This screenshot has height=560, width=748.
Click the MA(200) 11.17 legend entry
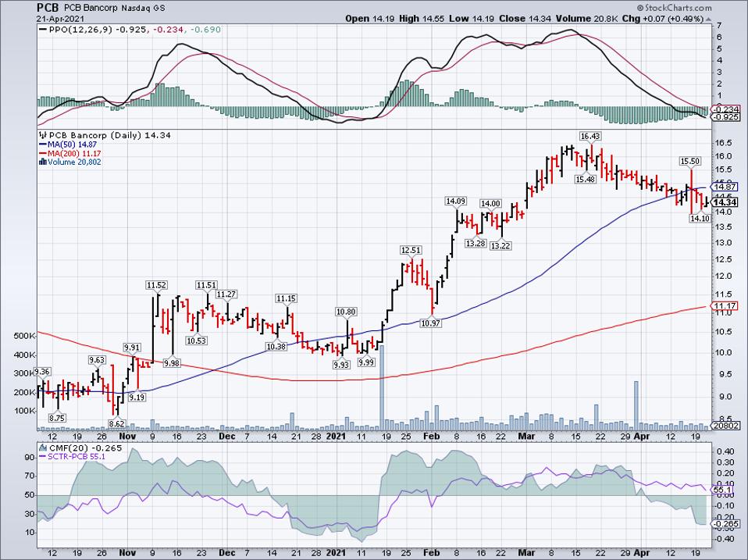tap(74, 153)
